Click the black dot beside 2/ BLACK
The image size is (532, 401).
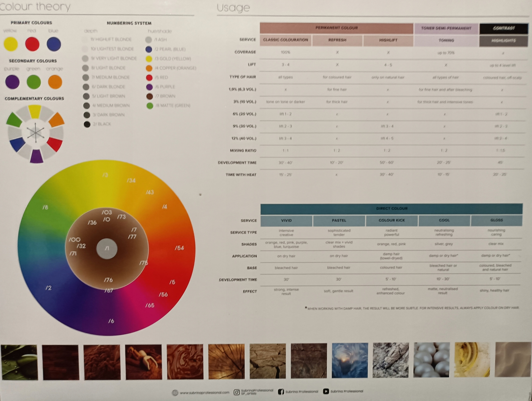click(87, 124)
